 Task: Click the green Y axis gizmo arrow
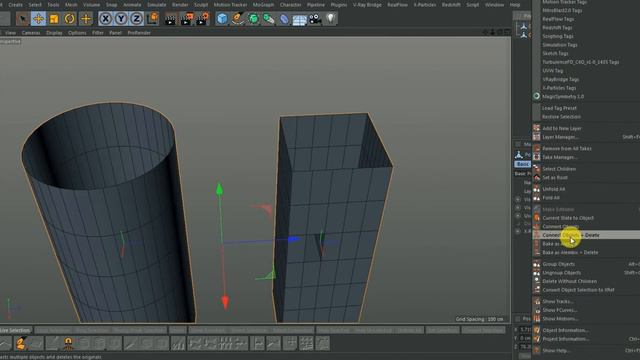(220, 189)
